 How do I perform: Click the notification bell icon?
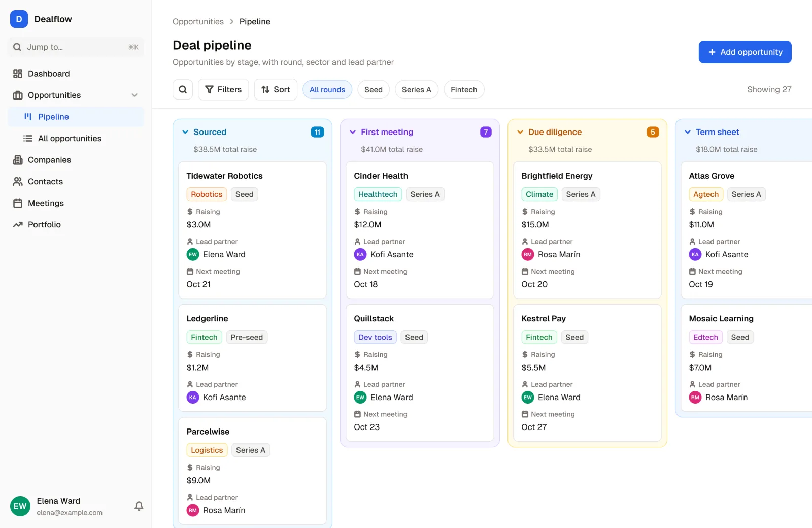[139, 506]
